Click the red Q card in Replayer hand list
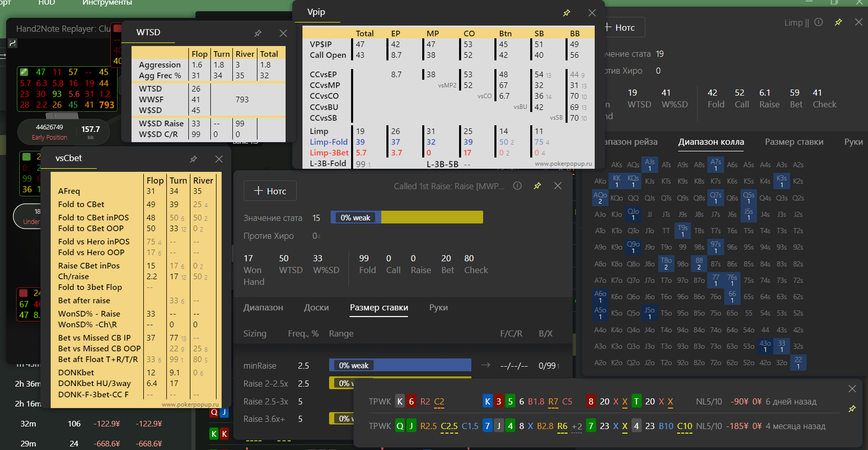The height and width of the screenshot is (450, 868). pos(214,412)
